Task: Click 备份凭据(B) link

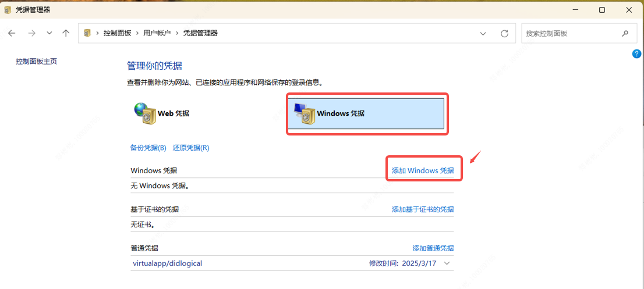Action: click(x=148, y=148)
